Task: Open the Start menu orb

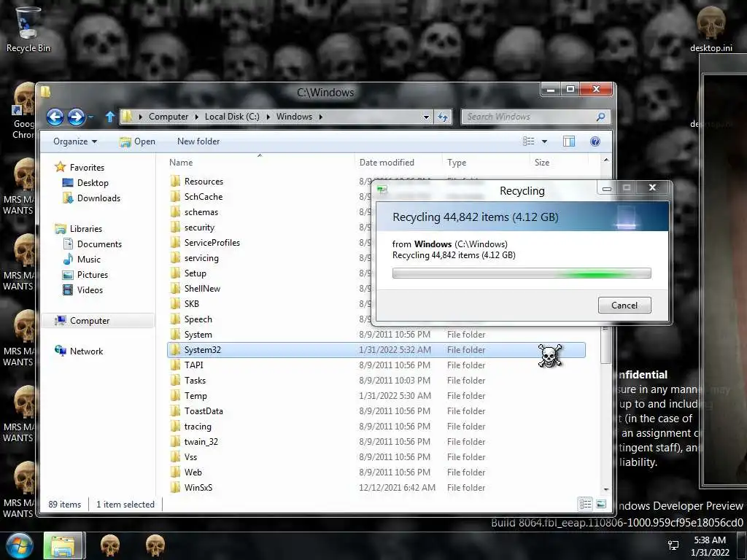Action: coord(19,545)
